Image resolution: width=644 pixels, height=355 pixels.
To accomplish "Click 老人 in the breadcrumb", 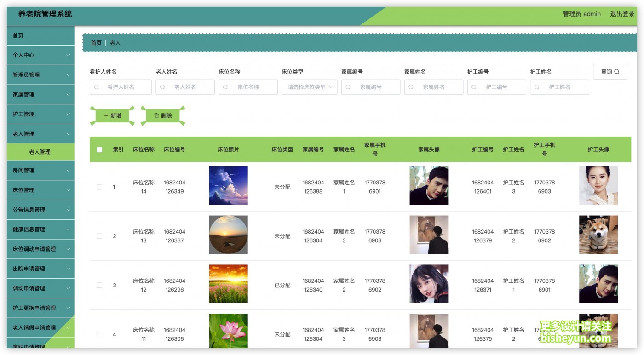I will [x=115, y=43].
